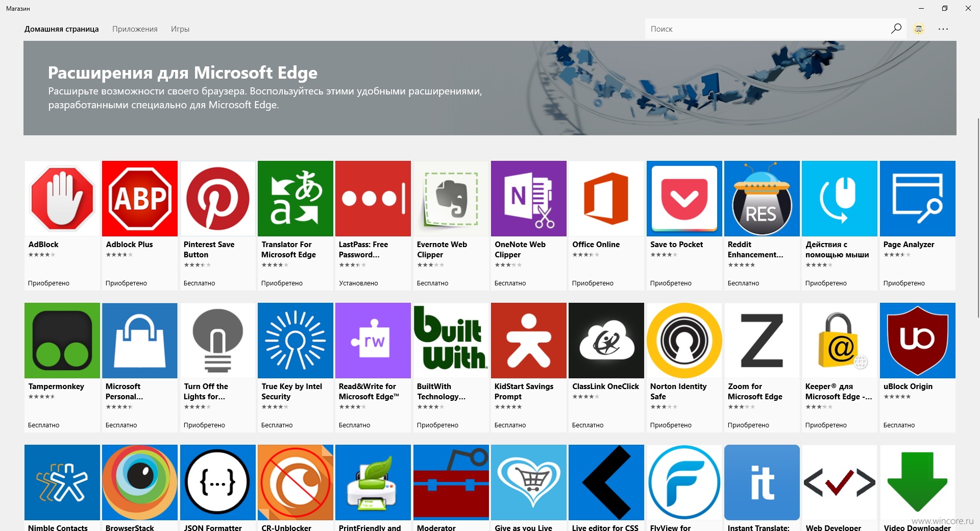This screenshot has width=980, height=531.
Task: Open the three-dot more menu
Action: 943,29
